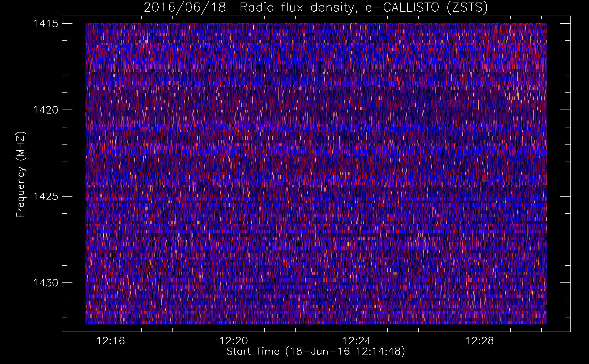Click the 12:20 time tick label

click(234, 341)
